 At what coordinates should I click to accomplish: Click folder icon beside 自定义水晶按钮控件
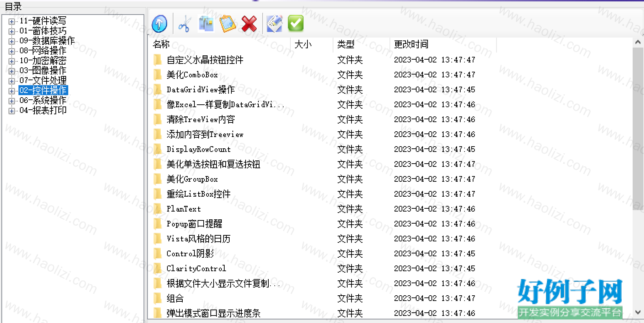pos(157,60)
